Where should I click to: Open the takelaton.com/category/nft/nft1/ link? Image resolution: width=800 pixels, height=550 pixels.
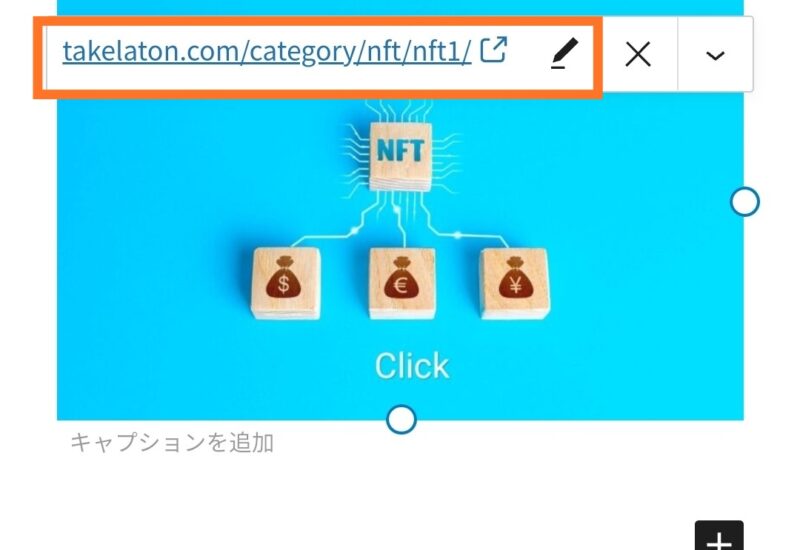coord(267,52)
